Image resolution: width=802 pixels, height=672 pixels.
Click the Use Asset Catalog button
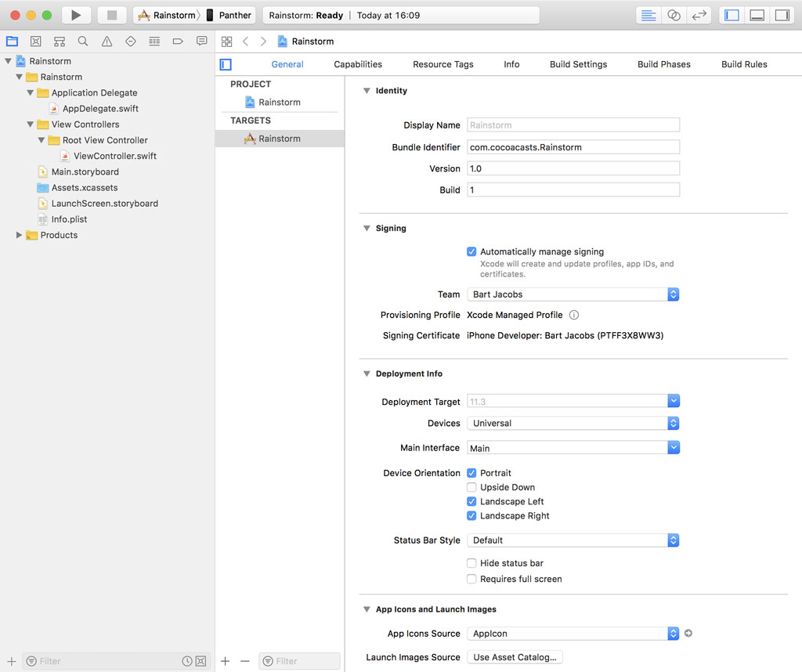[515, 657]
